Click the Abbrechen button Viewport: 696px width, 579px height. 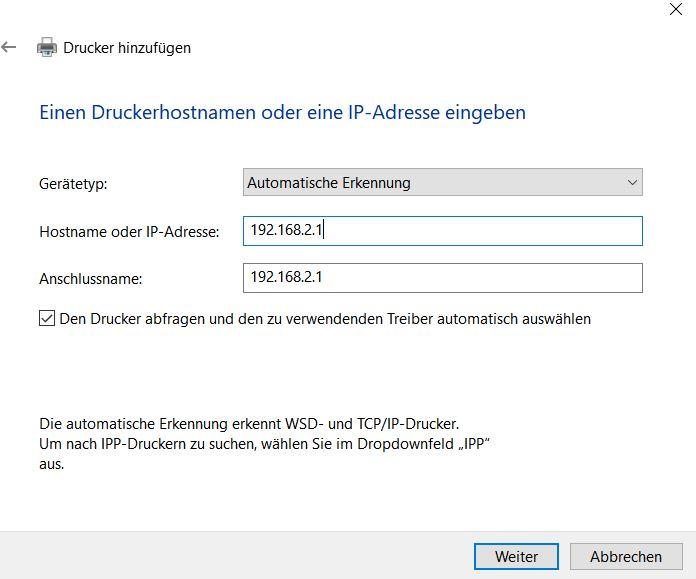(626, 556)
